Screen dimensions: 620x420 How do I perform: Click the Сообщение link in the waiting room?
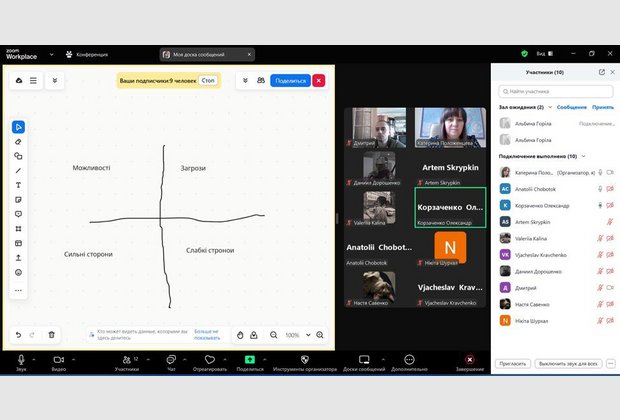pos(572,107)
